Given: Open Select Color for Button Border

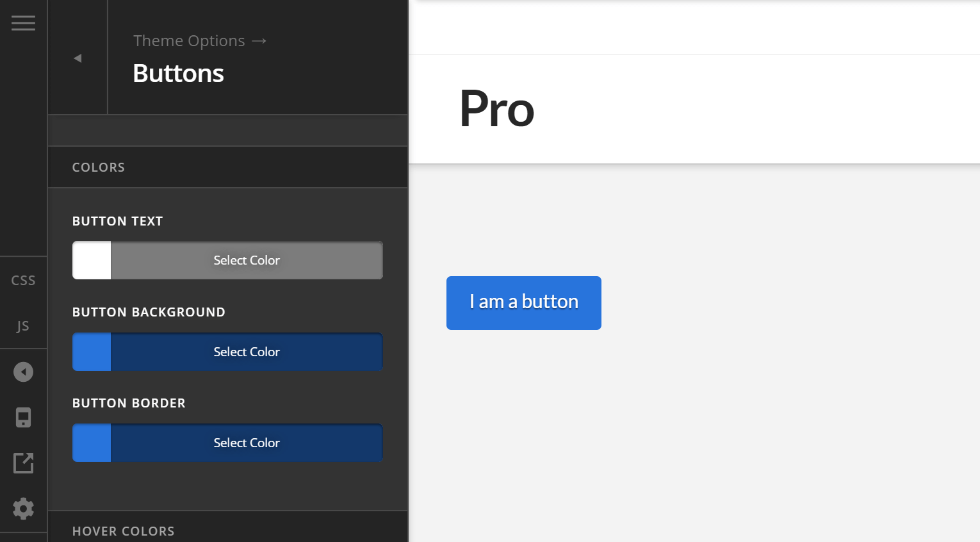Looking at the screenshot, I should 247,443.
